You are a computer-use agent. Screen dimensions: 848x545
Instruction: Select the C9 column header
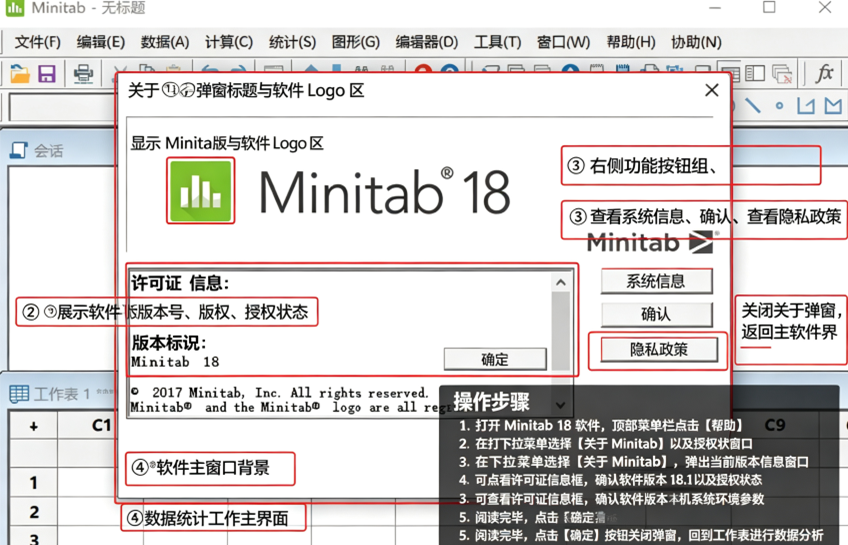click(775, 425)
